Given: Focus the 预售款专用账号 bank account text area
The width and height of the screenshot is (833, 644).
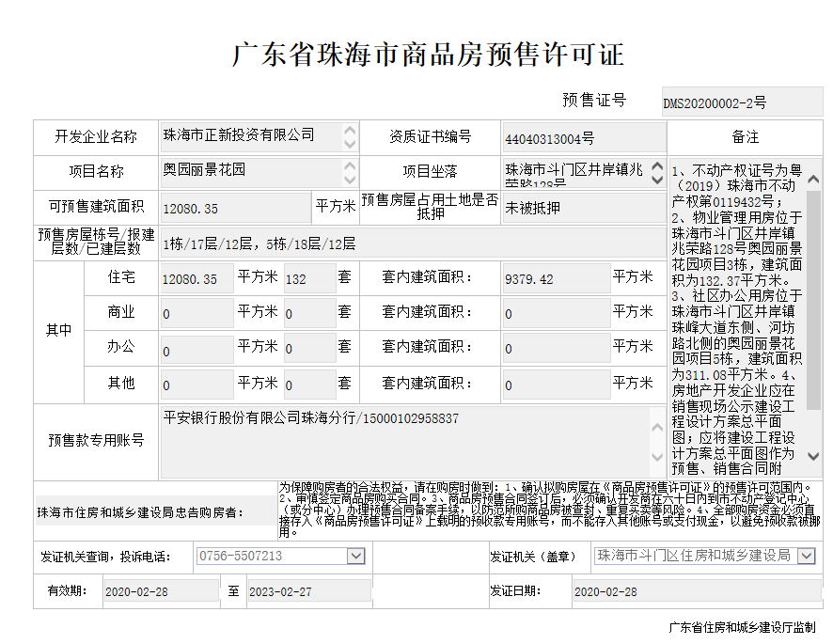Looking at the screenshot, I should 410,441.
